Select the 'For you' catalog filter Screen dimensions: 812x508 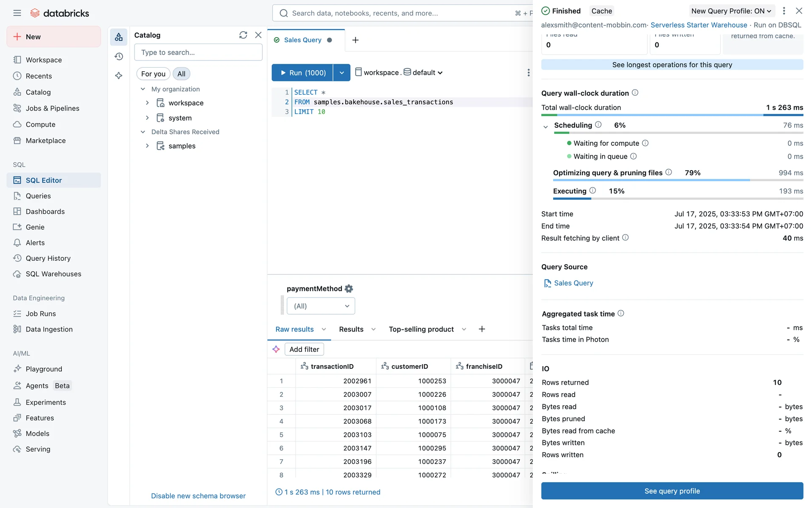[153, 74]
